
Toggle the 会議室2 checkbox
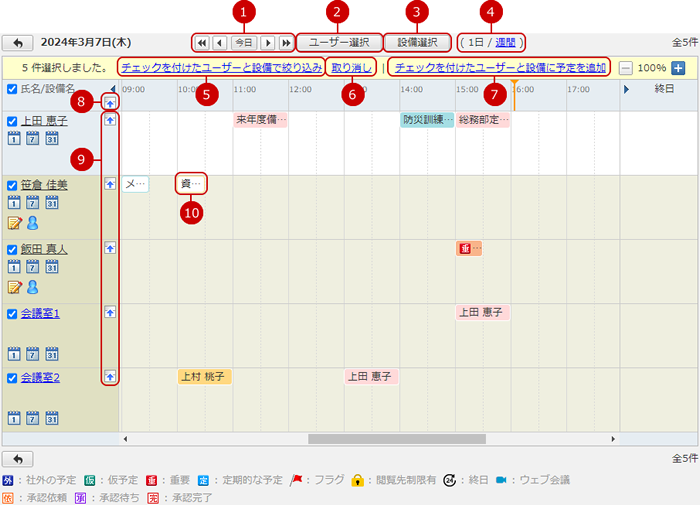tap(12, 377)
